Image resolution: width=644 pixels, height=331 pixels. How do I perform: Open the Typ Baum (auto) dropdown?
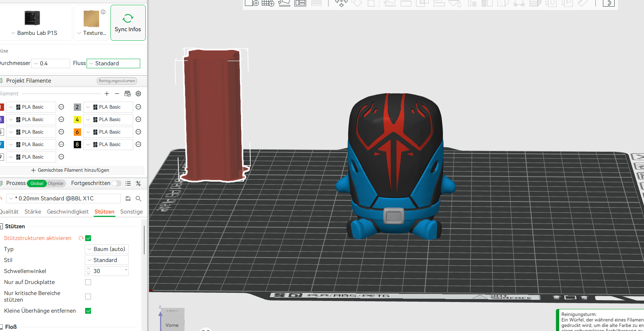click(107, 249)
